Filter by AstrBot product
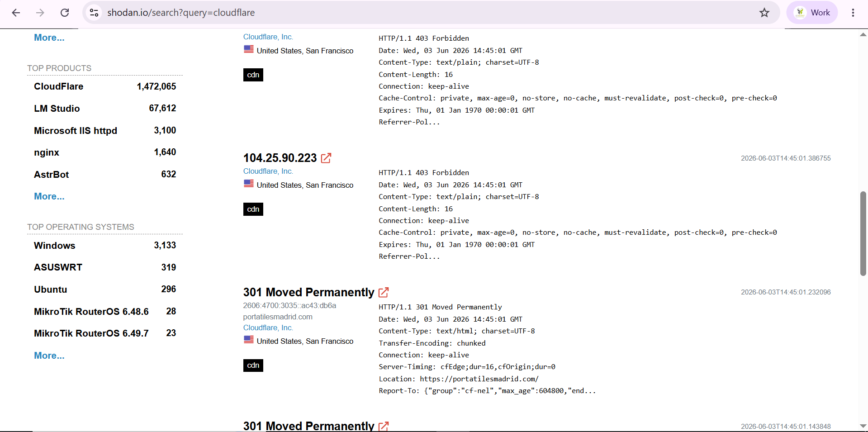Viewport: 868px width, 432px height. coord(52,175)
